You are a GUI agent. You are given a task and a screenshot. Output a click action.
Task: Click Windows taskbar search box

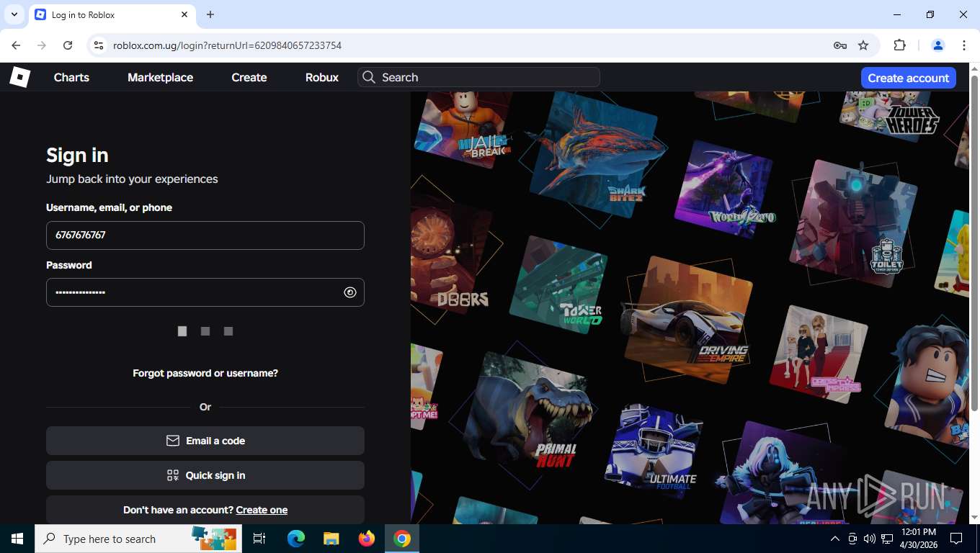[x=139, y=539]
